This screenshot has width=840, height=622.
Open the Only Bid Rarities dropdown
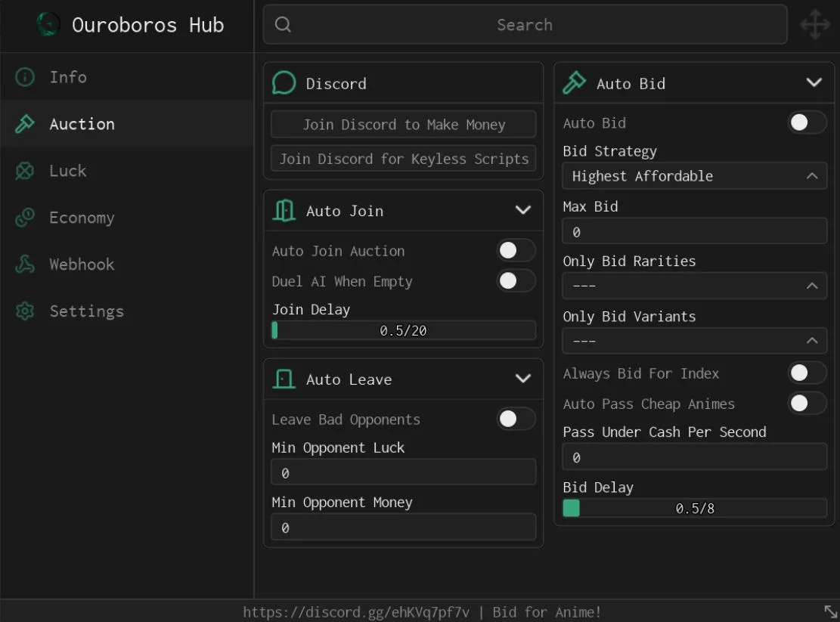(x=694, y=286)
